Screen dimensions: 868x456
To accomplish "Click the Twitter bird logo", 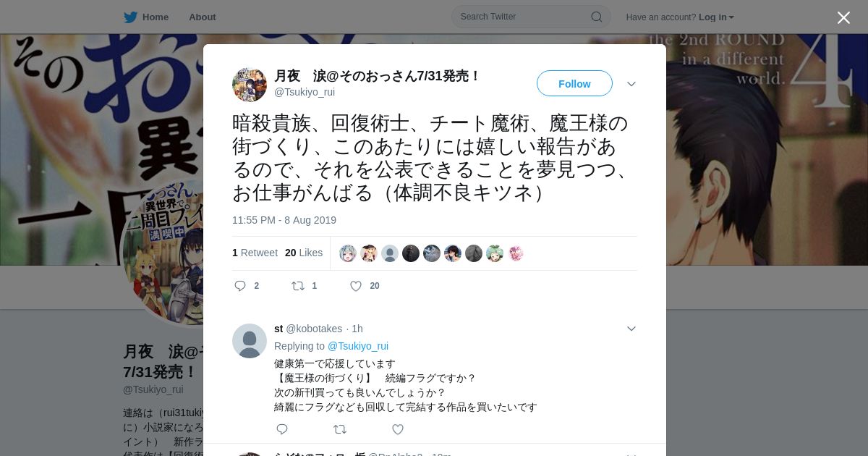I will pos(130,17).
